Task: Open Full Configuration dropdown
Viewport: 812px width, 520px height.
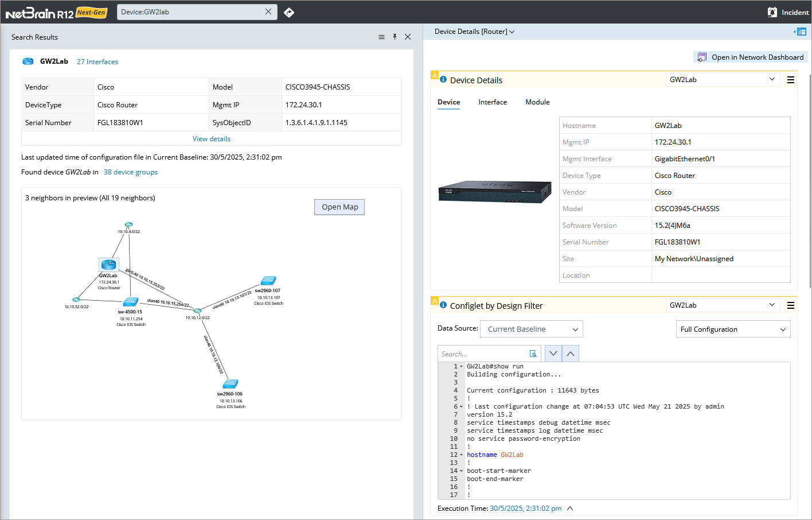Action: (732, 329)
